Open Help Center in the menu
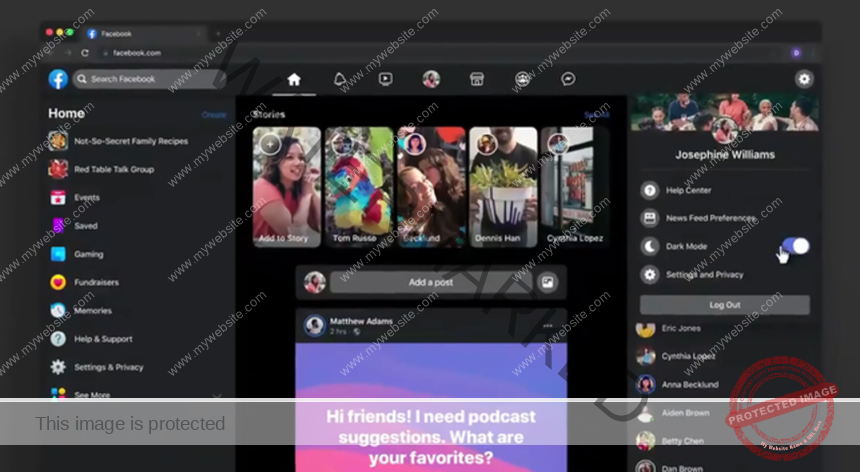860x472 pixels. point(688,190)
